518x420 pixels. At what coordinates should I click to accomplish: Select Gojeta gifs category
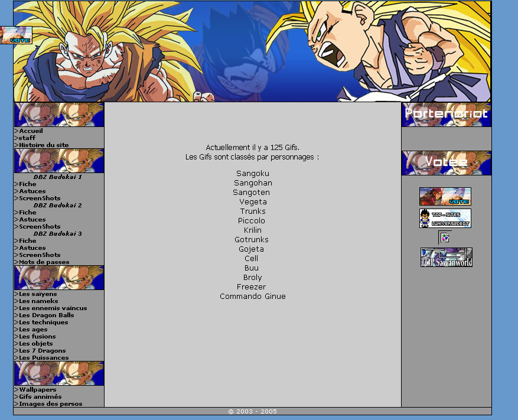252,249
